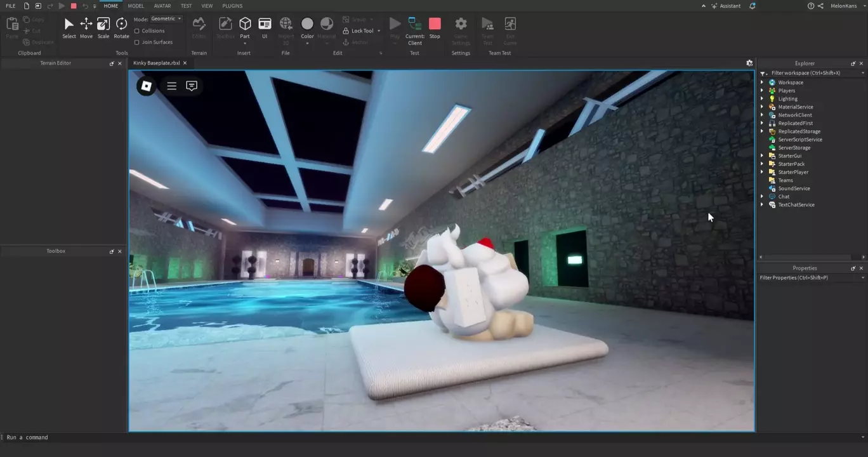The height and width of the screenshot is (457, 868).
Task: Click the Current Client button
Action: 415,30
